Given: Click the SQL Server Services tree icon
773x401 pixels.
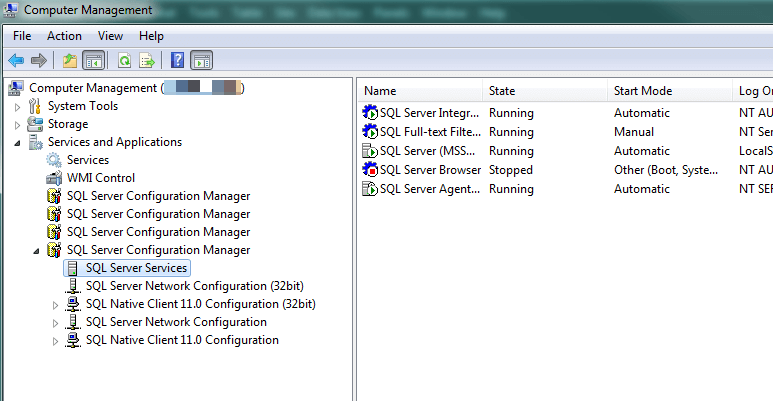Looking at the screenshot, I should [72, 268].
